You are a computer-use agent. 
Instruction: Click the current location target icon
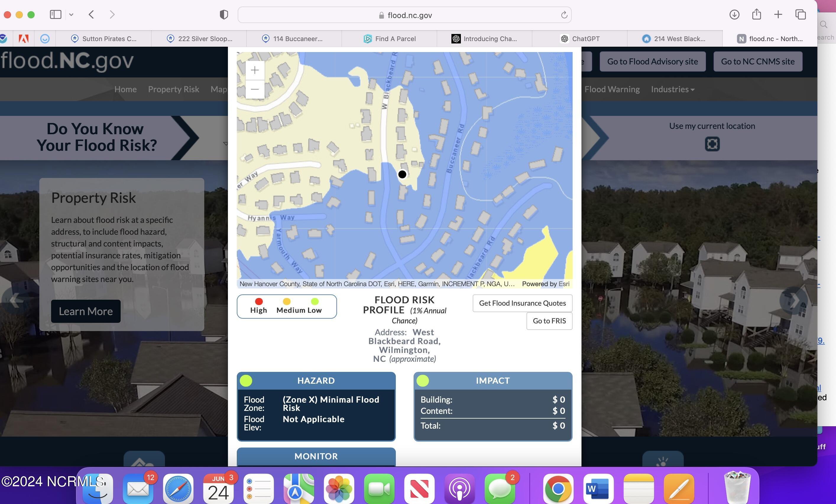click(712, 144)
